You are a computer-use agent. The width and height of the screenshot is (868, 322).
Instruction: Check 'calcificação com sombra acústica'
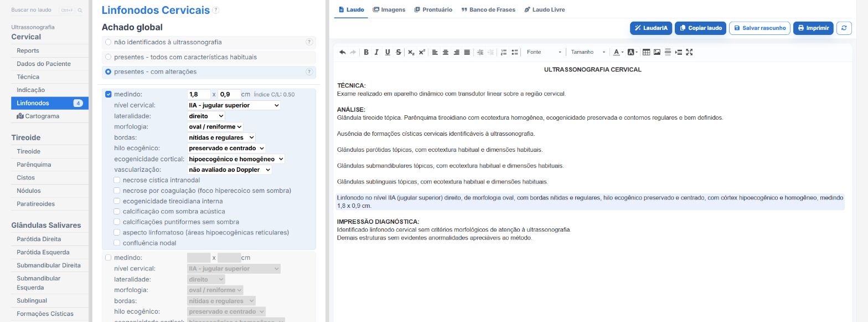click(x=117, y=212)
